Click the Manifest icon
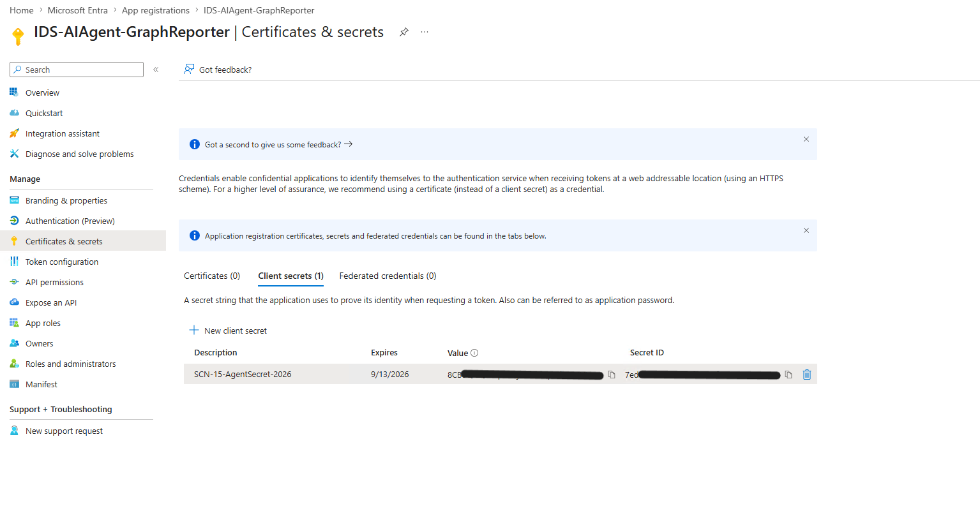 click(x=14, y=384)
